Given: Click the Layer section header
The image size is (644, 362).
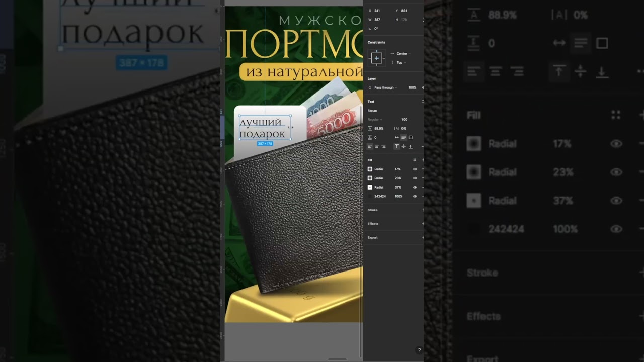Looking at the screenshot, I should pos(372,79).
